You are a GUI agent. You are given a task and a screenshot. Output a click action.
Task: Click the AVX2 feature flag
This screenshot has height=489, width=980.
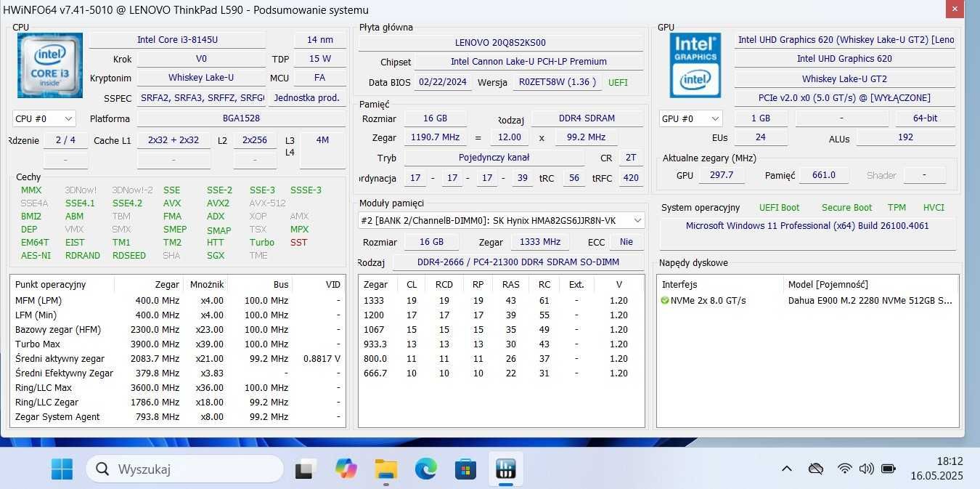pyautogui.click(x=218, y=203)
